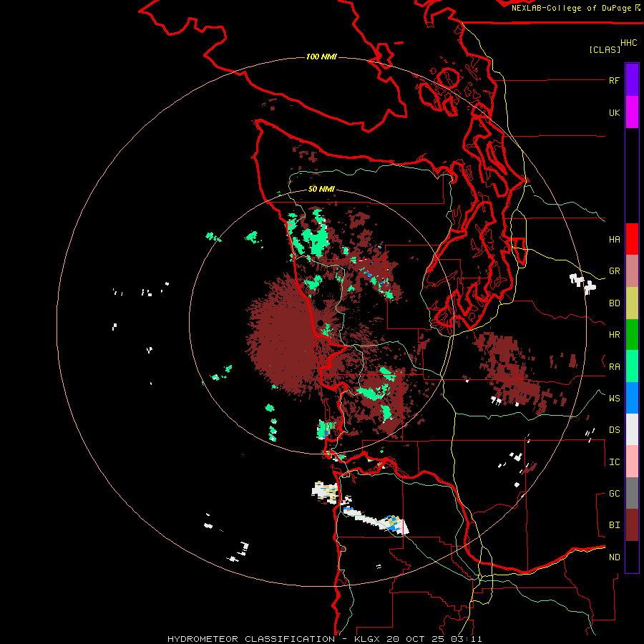Click the UK magenta legend swatch
This screenshot has height=644, width=644.
(x=632, y=112)
